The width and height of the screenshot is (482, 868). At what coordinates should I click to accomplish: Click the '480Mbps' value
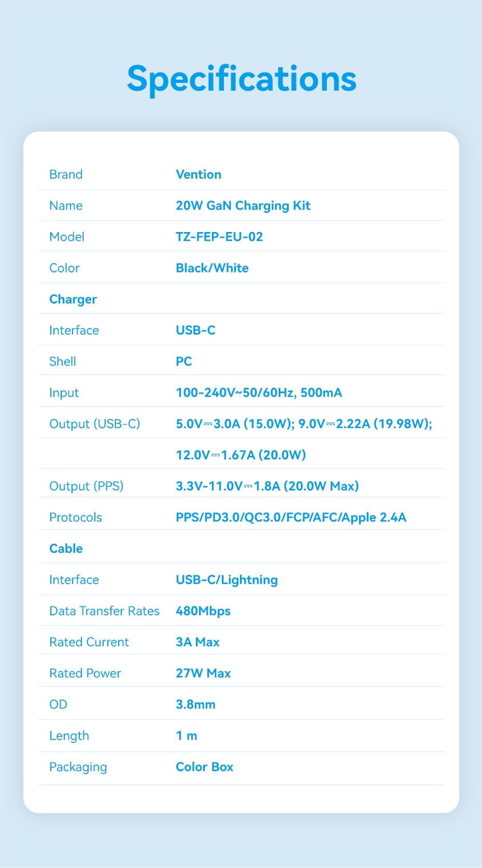[x=203, y=612]
